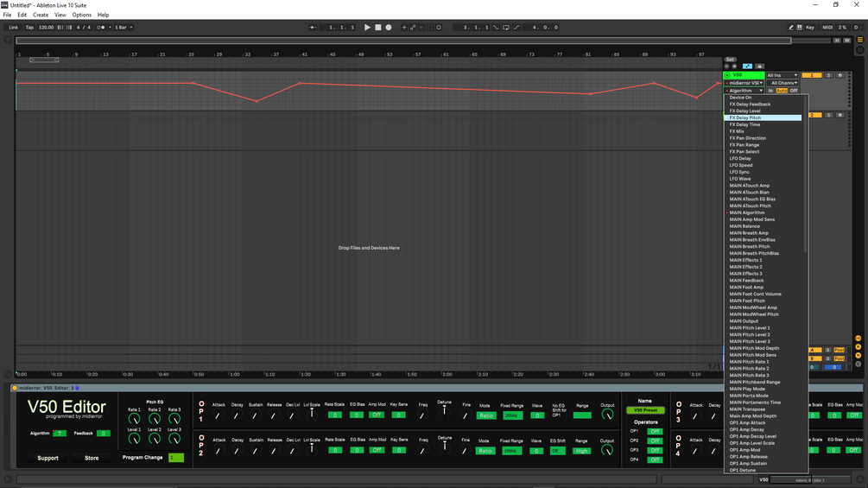The image size is (868, 488).
Task: Open the File menu
Action: click(x=7, y=15)
